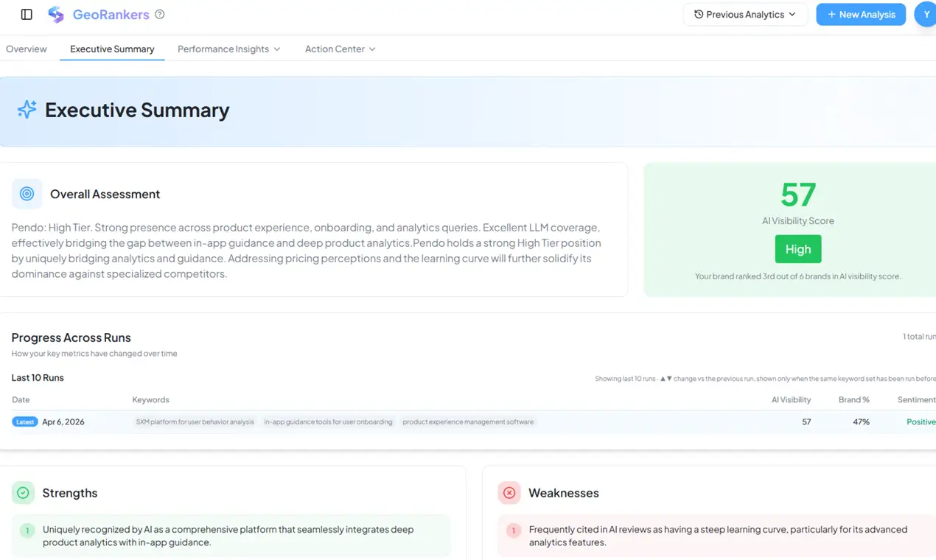The height and width of the screenshot is (560, 936).
Task: Click the AI Visibility column header
Action: (x=791, y=399)
